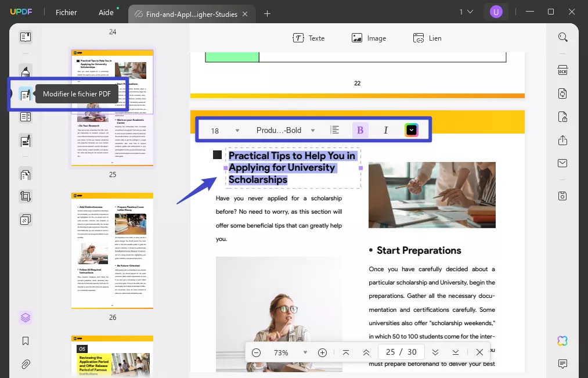Open the attachments panel via paperclip

[x=25, y=364]
